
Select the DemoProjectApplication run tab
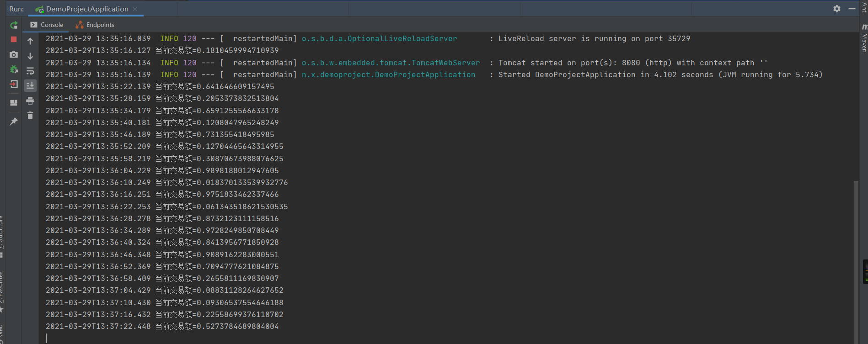[x=87, y=9]
